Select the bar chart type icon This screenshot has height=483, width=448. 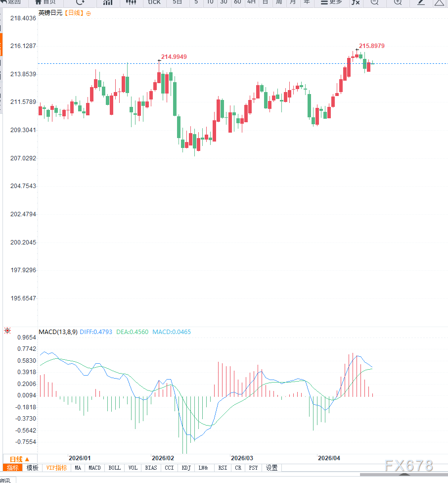pos(107,2)
